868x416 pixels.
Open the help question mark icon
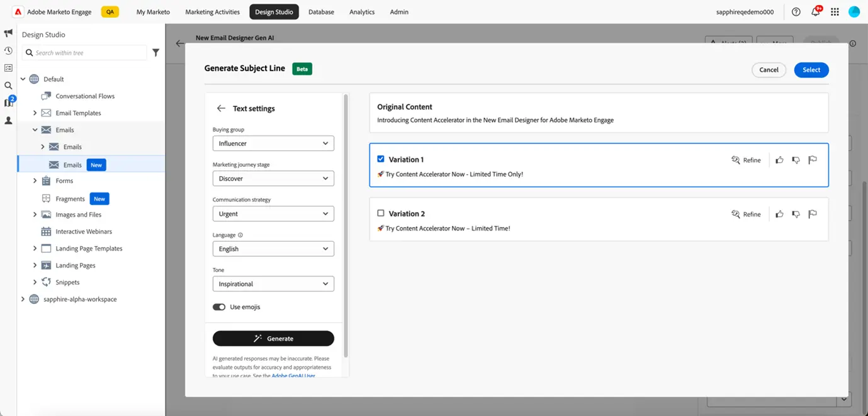pyautogui.click(x=796, y=12)
